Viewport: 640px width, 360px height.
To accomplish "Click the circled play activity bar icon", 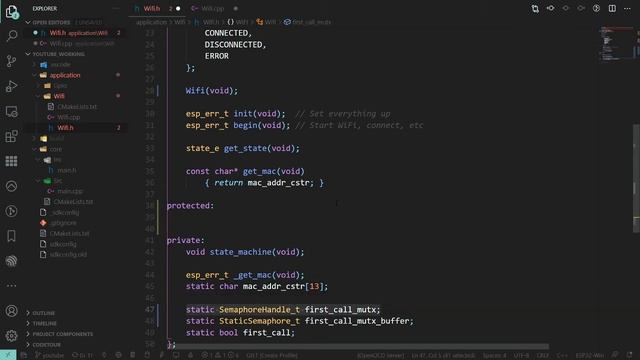I will click(x=12, y=211).
